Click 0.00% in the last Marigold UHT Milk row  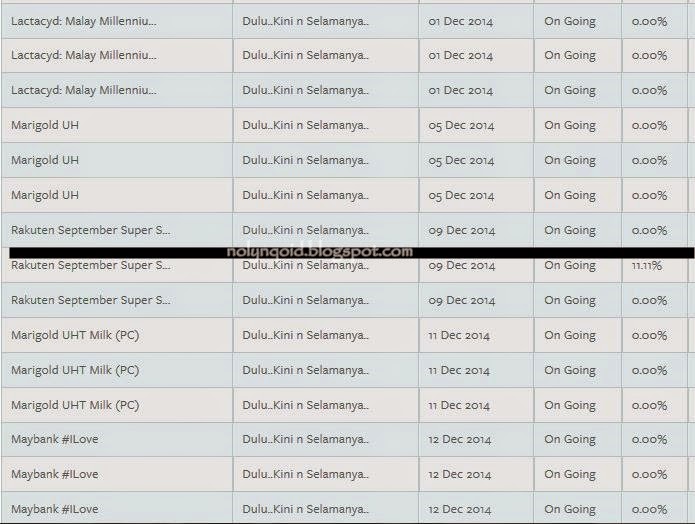coord(649,406)
